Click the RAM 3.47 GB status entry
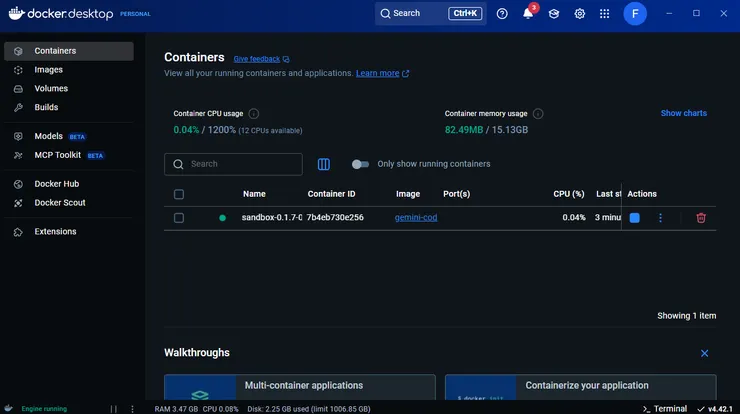740x414 pixels. point(176,409)
